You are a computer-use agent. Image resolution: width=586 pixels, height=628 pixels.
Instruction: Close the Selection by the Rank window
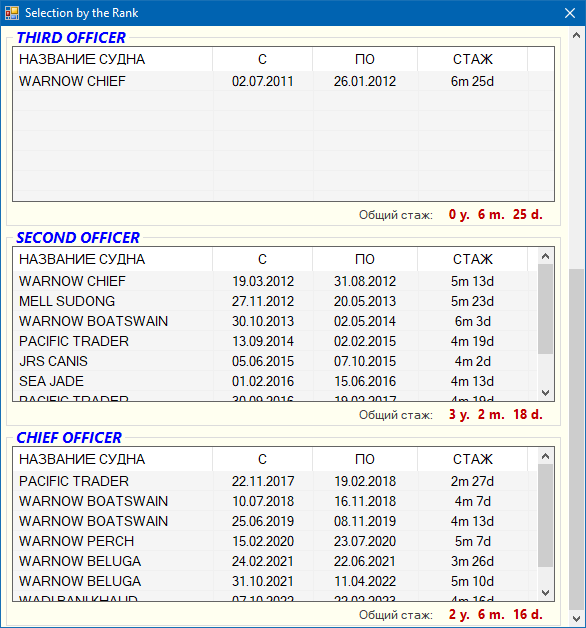570,13
